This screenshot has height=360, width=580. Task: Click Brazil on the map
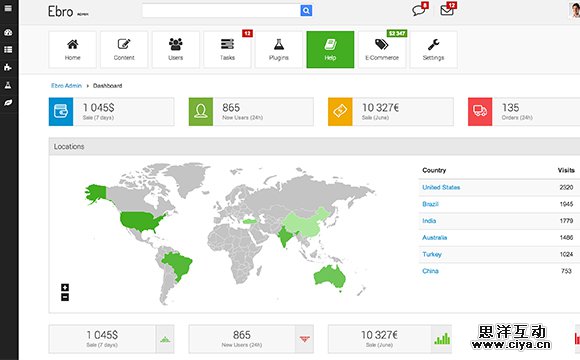[179, 264]
